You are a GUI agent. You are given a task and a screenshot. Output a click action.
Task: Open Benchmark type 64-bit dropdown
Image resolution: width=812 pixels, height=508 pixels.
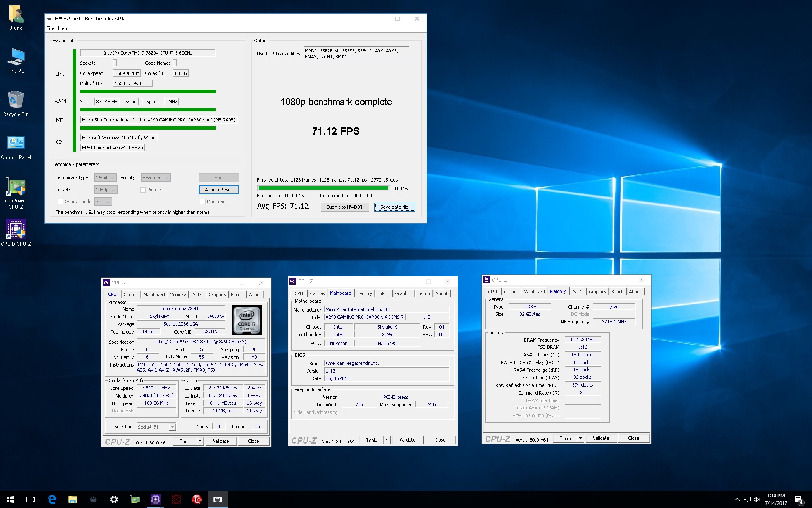[105, 177]
